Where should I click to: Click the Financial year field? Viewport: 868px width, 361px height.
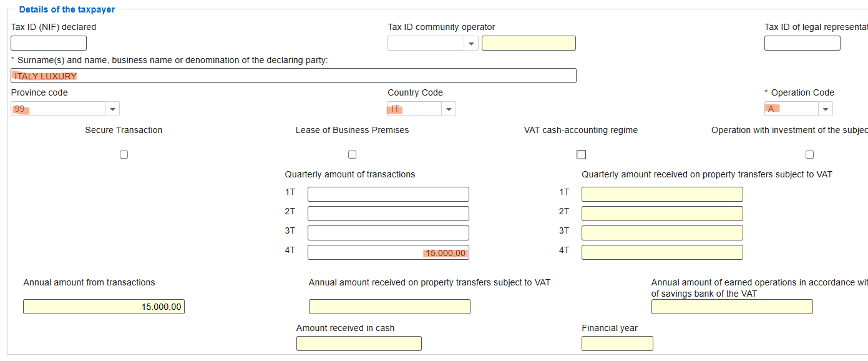(x=617, y=344)
